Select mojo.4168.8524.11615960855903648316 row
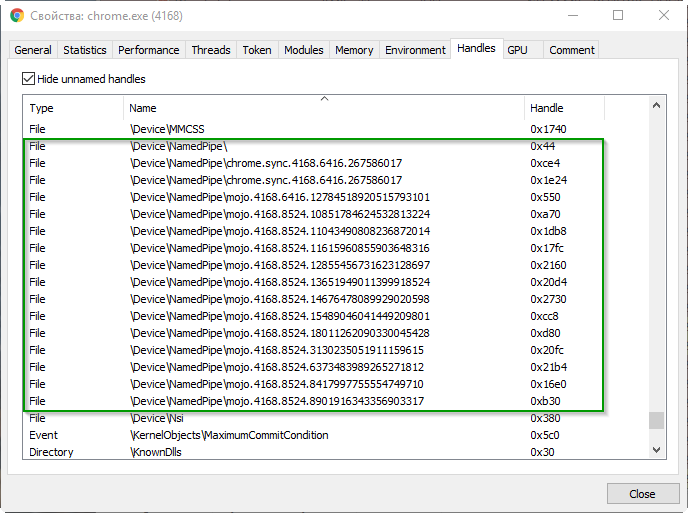This screenshot has height=513, width=688. coord(314,248)
